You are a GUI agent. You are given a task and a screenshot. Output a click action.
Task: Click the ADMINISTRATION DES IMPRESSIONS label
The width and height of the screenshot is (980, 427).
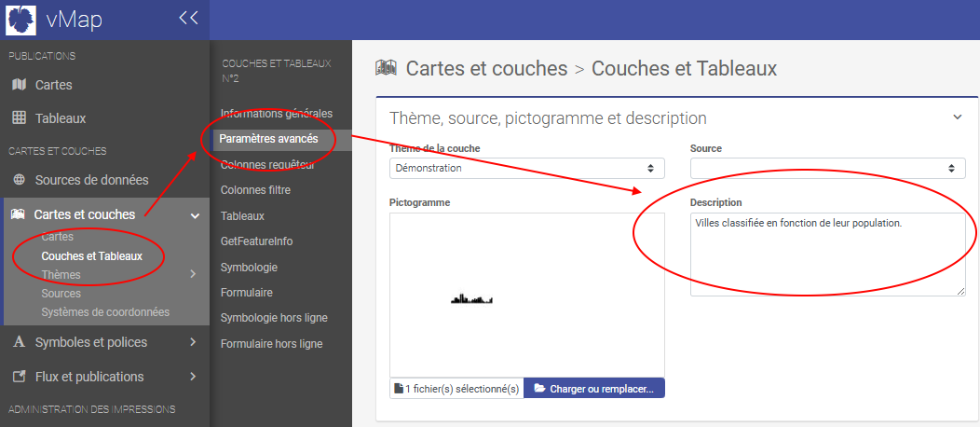(x=91, y=409)
